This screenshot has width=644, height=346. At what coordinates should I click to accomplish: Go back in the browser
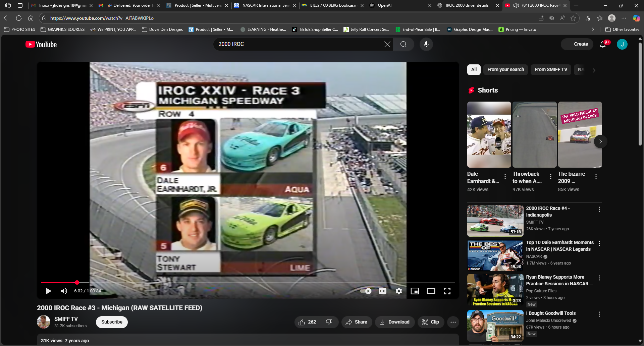tap(7, 18)
